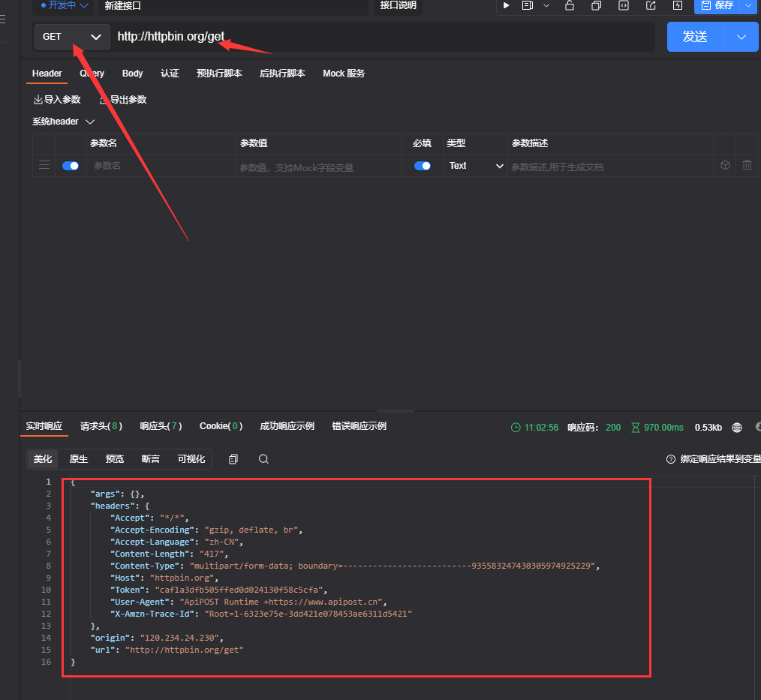
Task: Expand the chevron beside the document icon
Action: [x=546, y=6]
